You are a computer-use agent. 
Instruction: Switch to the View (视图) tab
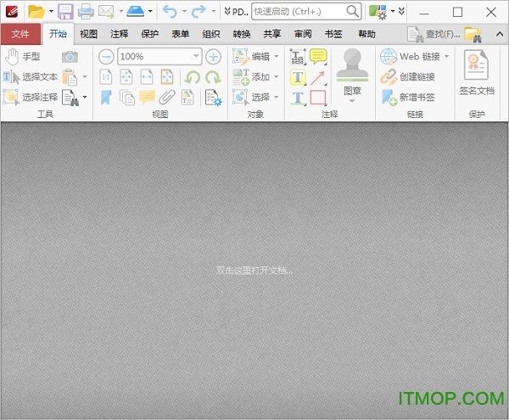coord(88,34)
